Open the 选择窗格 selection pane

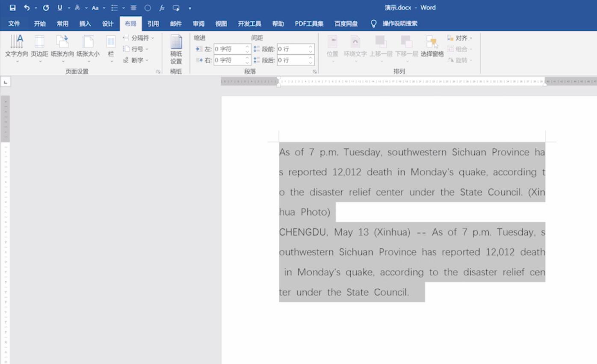pos(432,47)
